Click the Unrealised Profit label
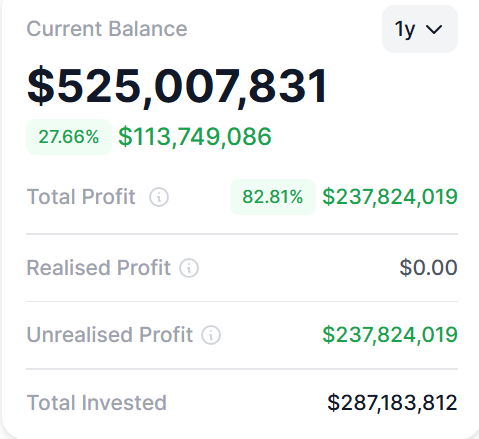479x439 pixels. coord(110,335)
